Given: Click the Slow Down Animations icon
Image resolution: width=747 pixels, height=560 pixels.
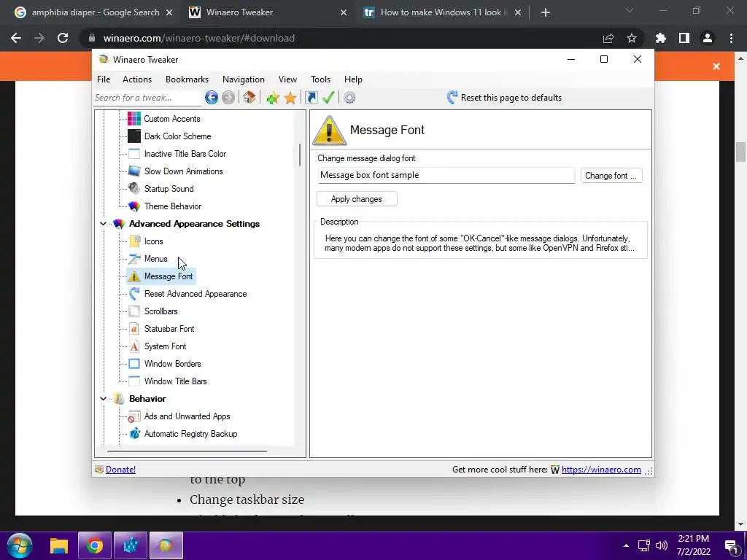Looking at the screenshot, I should pyautogui.click(x=134, y=171).
